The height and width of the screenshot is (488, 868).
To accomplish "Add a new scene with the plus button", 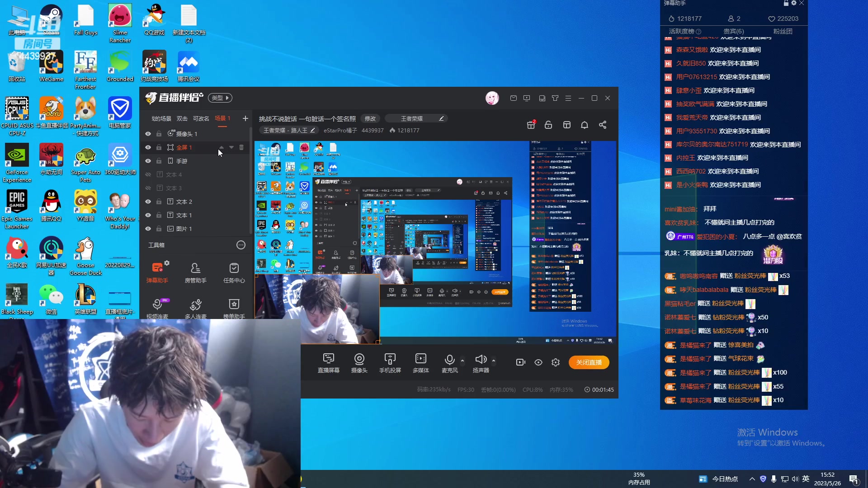I will (245, 118).
